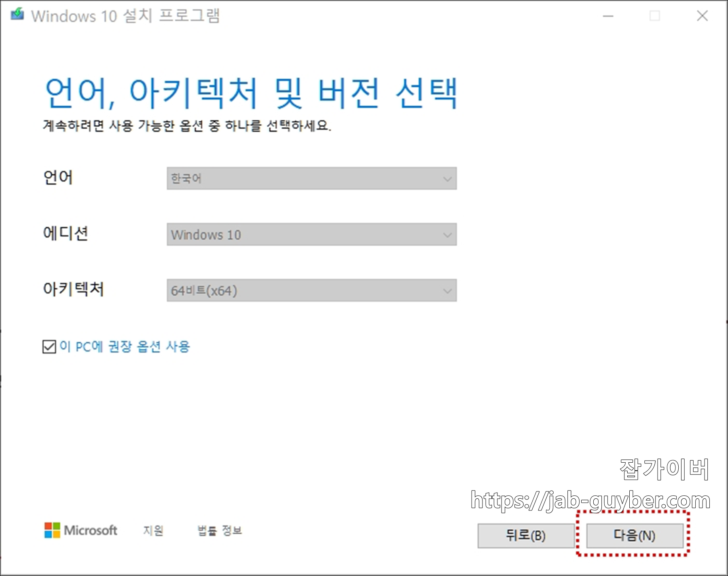
Task: Click the Windows 10 setup title bar icon
Action: click(17, 15)
